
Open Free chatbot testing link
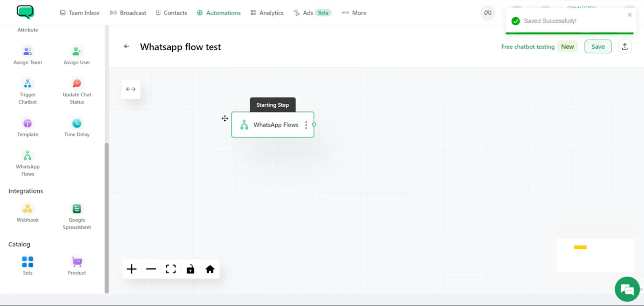pos(528,47)
